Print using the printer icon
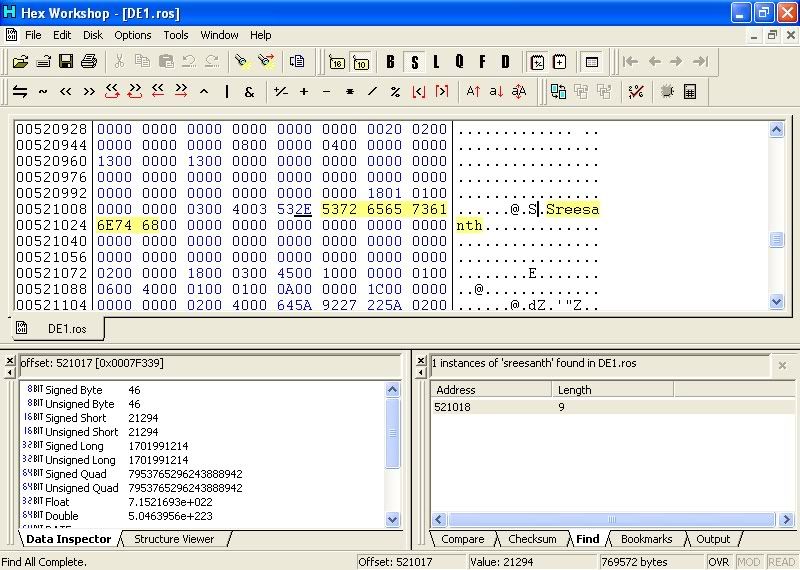 [x=89, y=62]
